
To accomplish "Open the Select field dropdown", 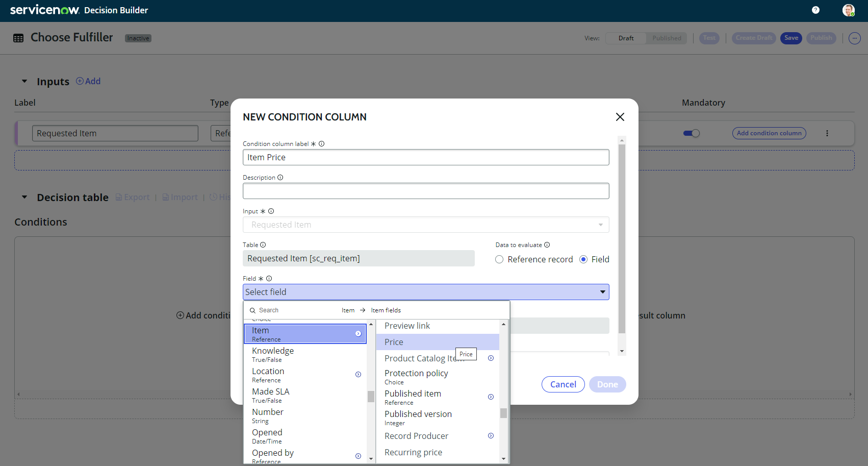I will [426, 292].
